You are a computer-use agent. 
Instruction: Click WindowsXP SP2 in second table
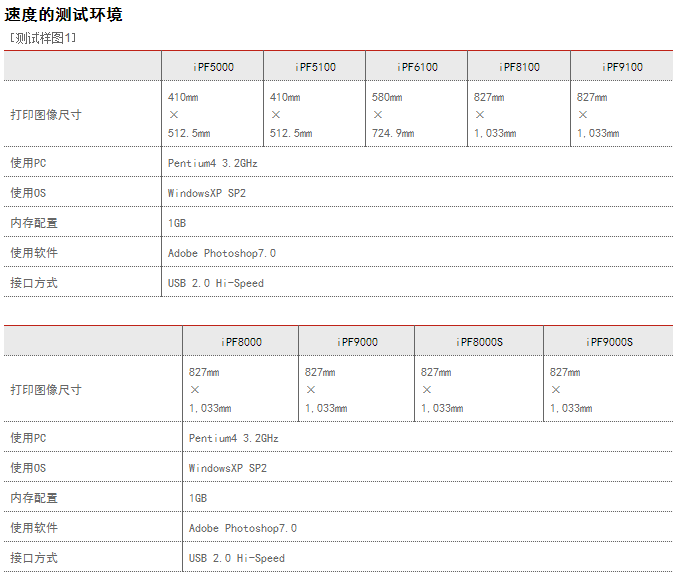[x=228, y=468]
